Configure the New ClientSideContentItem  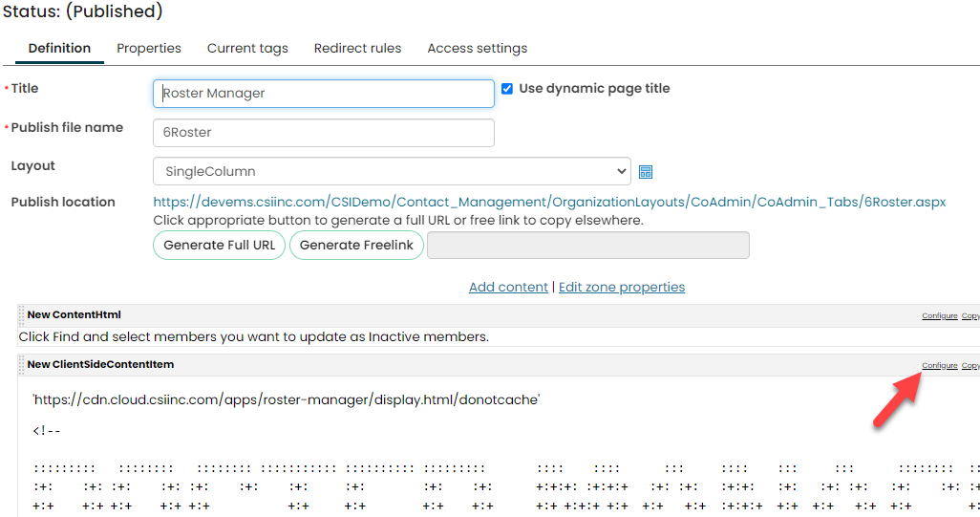(939, 365)
